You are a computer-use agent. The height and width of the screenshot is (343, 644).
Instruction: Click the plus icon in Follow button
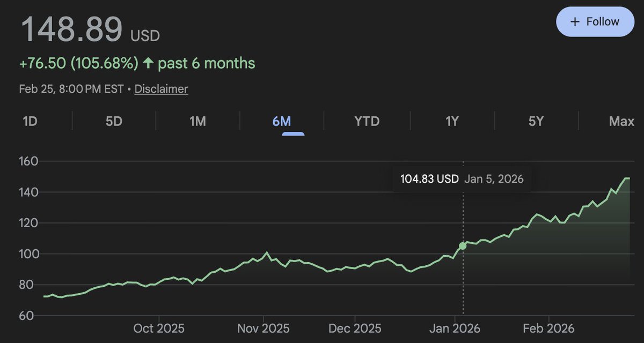tap(575, 22)
